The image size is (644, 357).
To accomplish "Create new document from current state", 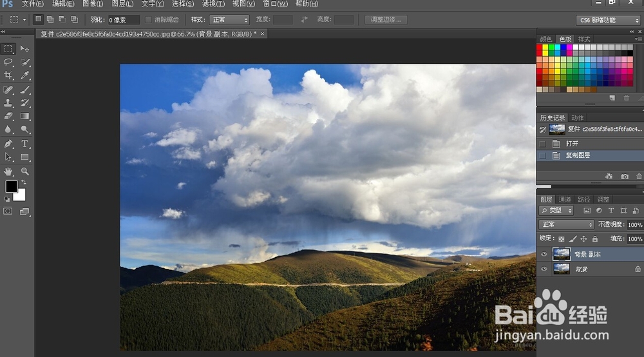I will coord(609,176).
